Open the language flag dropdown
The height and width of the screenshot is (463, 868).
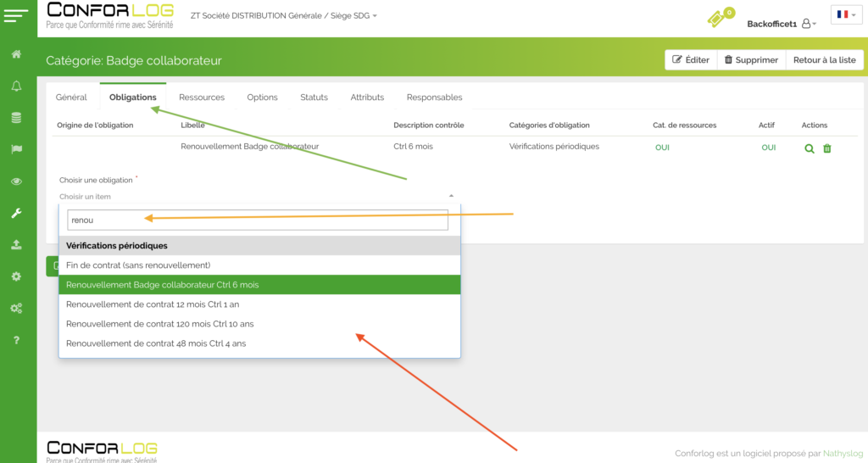click(x=846, y=14)
